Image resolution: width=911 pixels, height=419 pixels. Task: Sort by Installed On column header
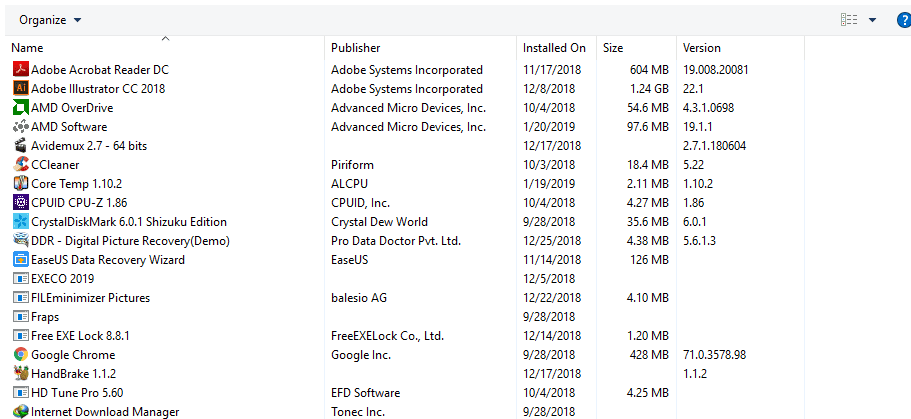554,48
